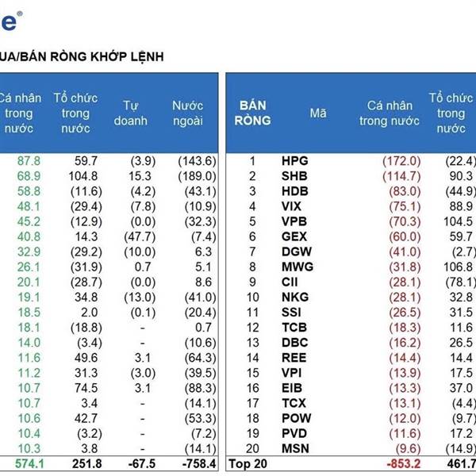Viewport: 476px width, 476px height.
Task: Select the 'Tự doanh' column header
Action: point(131,113)
